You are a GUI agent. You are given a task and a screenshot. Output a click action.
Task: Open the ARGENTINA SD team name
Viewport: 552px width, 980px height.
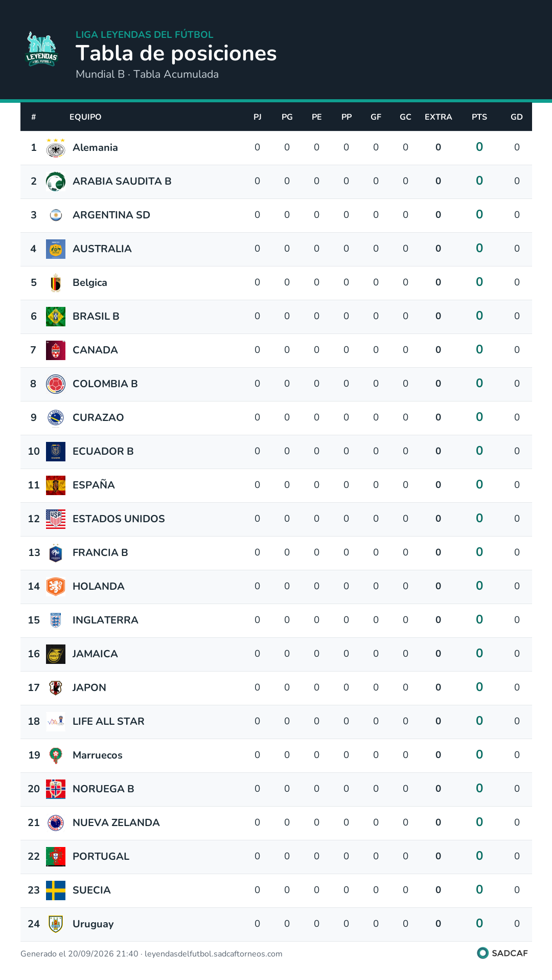(x=111, y=215)
